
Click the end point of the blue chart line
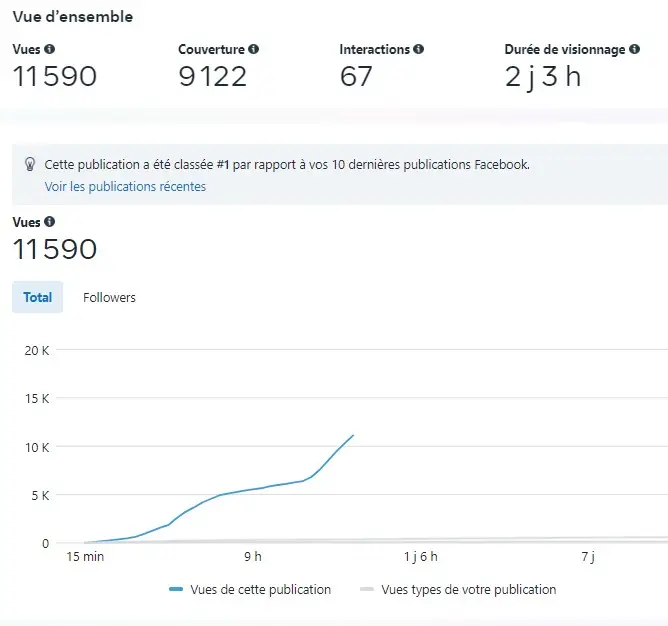coord(353,435)
